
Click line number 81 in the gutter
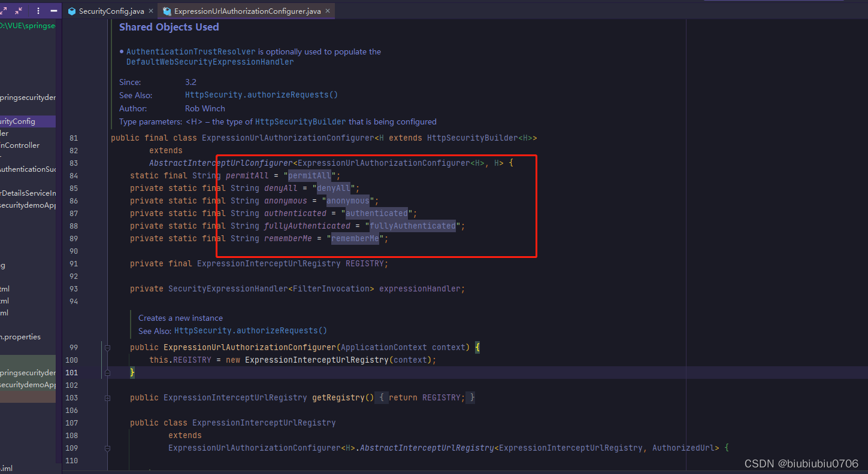74,138
